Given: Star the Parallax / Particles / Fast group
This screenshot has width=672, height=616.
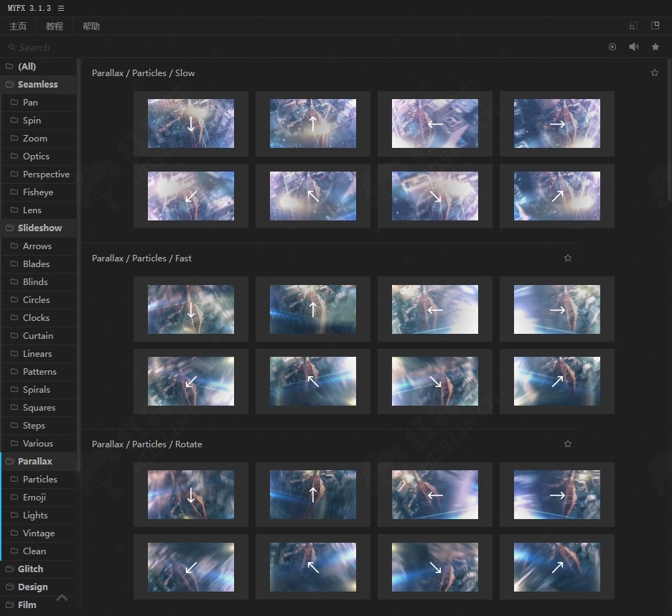Looking at the screenshot, I should click(x=567, y=258).
